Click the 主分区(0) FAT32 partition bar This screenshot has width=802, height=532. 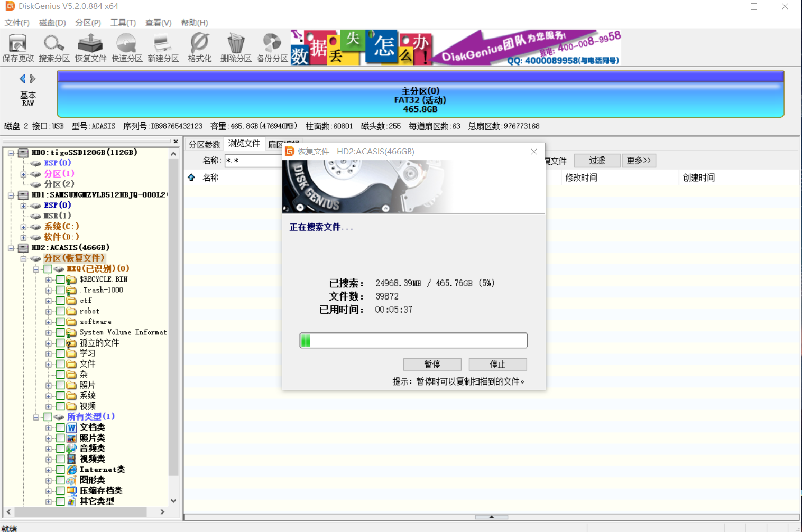420,94
